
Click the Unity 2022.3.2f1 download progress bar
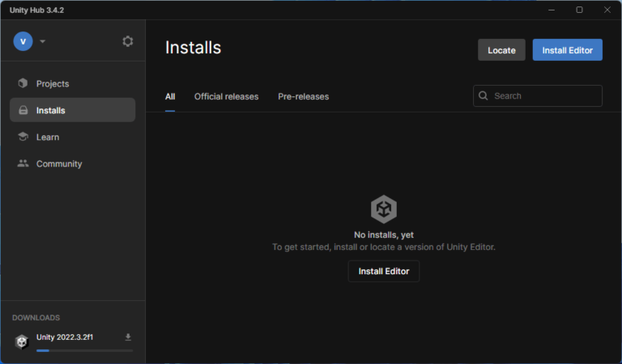click(x=84, y=350)
